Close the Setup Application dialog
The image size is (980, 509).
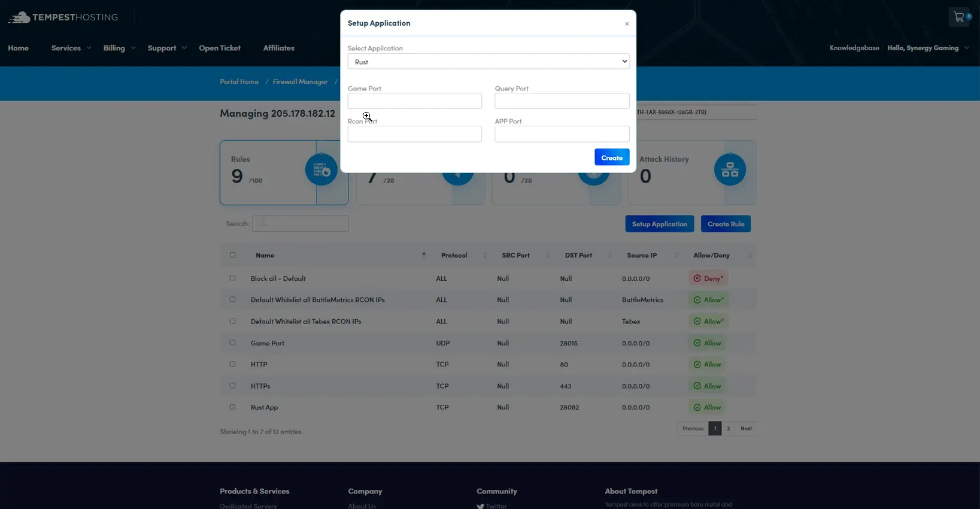coord(627,24)
